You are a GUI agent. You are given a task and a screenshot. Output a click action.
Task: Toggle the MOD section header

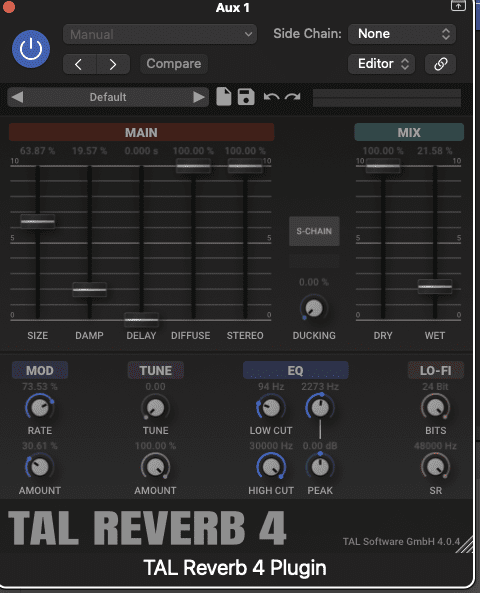[40, 370]
